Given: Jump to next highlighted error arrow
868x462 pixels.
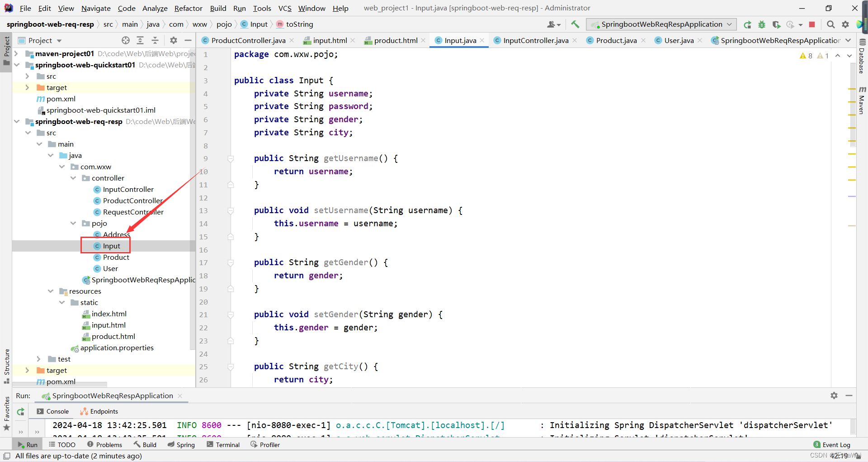Looking at the screenshot, I should tap(849, 56).
